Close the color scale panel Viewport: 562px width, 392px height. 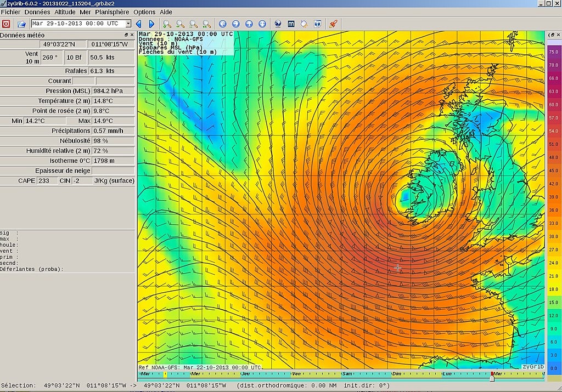tap(558, 35)
